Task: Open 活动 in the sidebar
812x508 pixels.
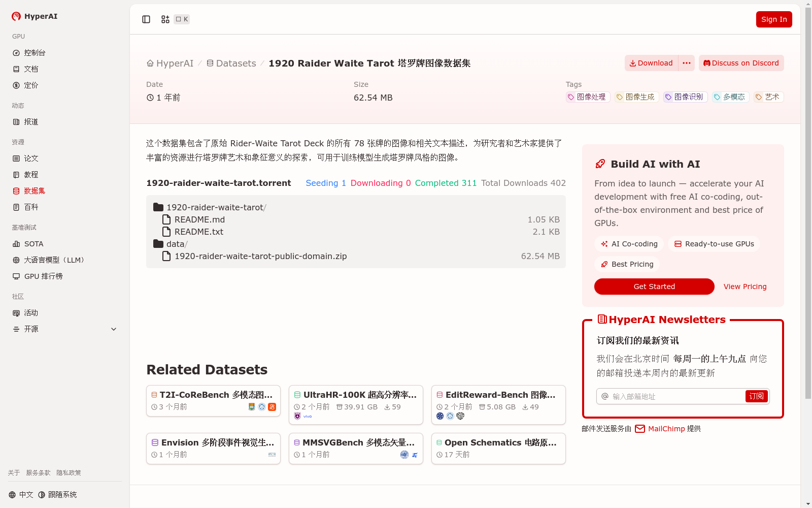Action: [65, 313]
